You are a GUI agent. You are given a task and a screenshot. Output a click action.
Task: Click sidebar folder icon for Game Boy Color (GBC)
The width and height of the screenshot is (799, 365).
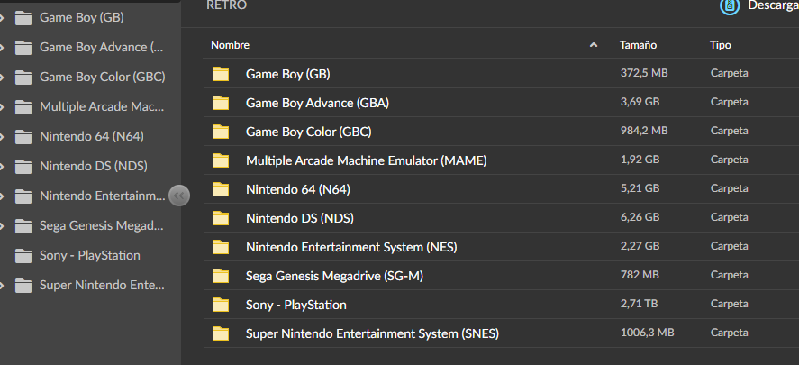23,77
